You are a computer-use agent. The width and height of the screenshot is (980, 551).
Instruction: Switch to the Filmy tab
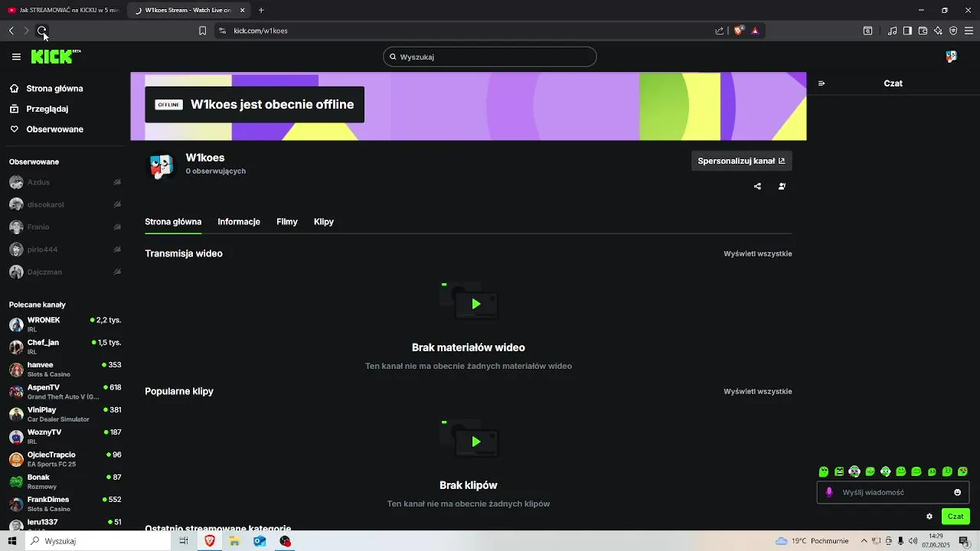(x=287, y=222)
